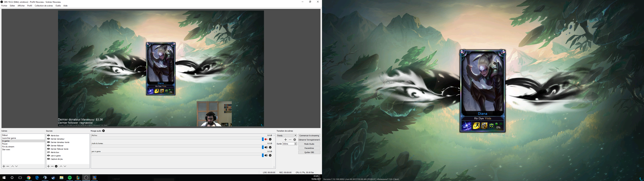Adjust Mic/Aux volume slider handle

[x=263, y=139]
